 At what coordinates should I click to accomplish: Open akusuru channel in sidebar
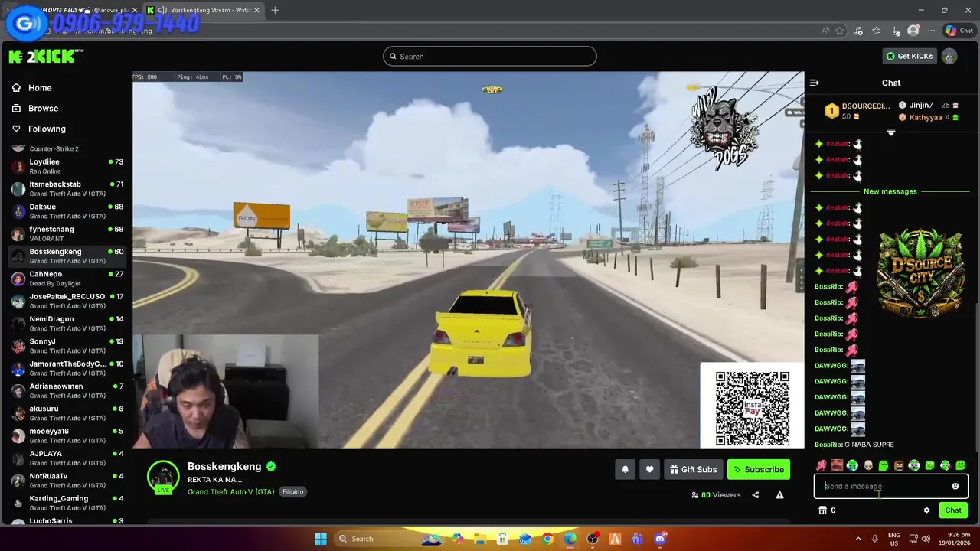point(67,413)
